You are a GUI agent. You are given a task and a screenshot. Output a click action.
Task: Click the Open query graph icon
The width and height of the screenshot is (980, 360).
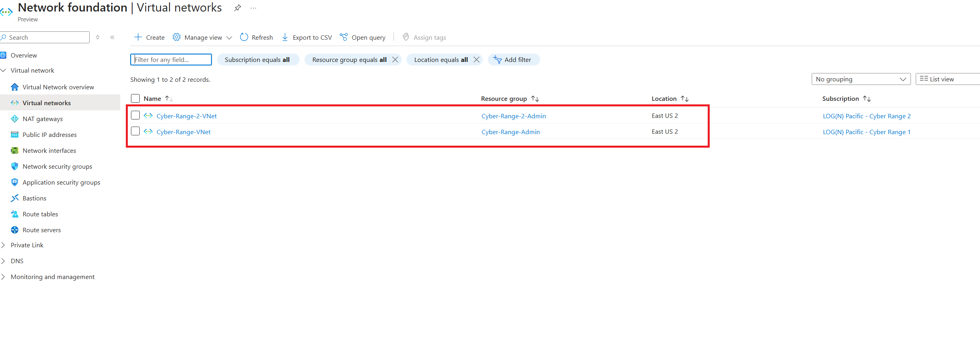click(344, 37)
